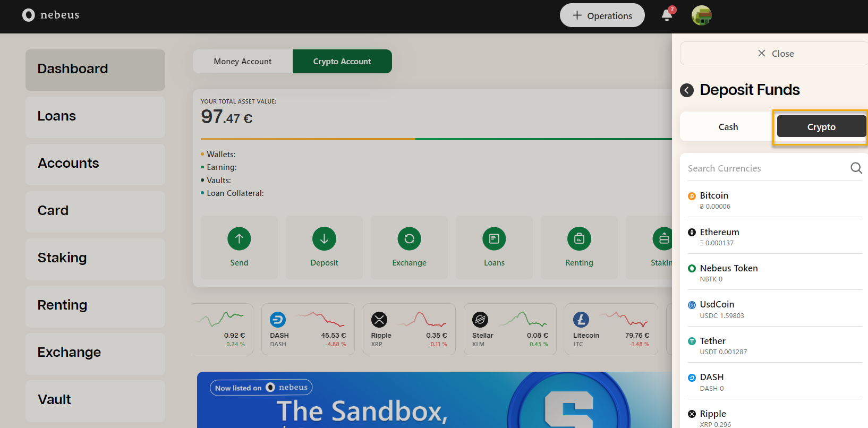Click the Ethereum coin icon

(692, 232)
